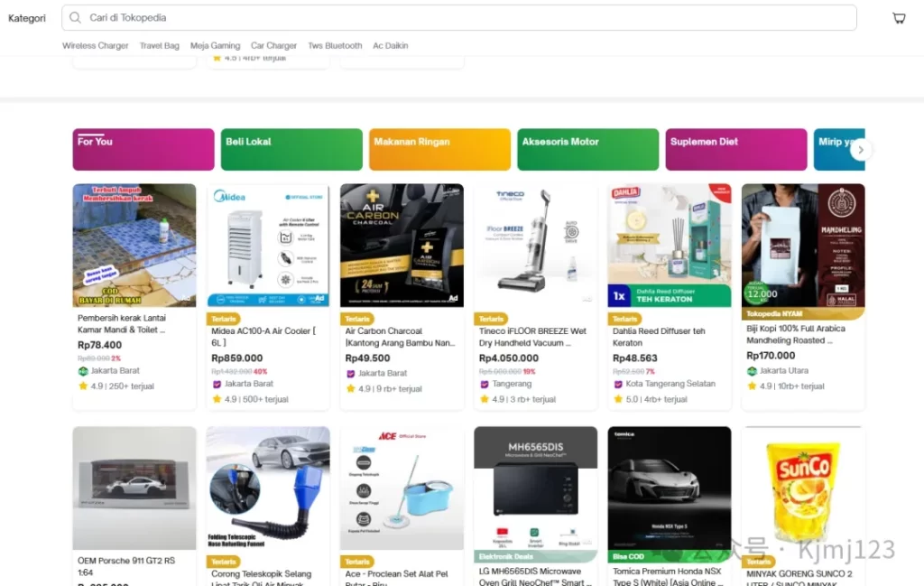The image size is (924, 586).
Task: Click the Jakarta Utara seller badge icon
Action: tap(752, 371)
